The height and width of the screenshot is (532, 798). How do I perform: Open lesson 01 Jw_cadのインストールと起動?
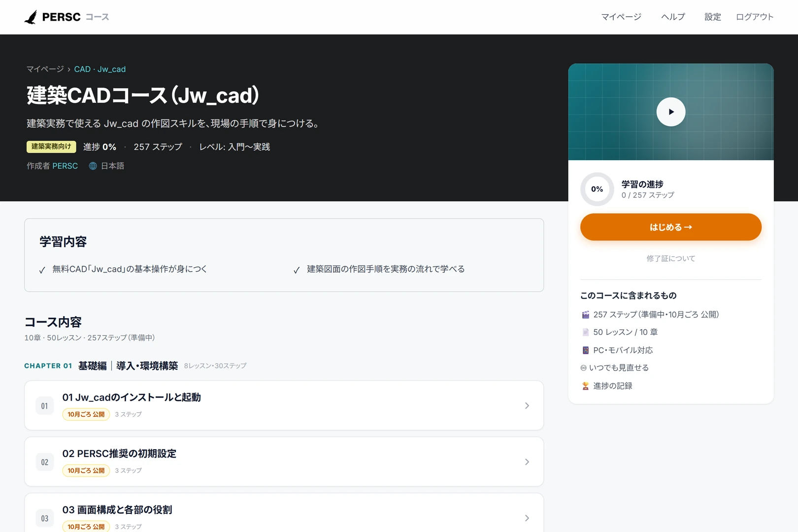pyautogui.click(x=284, y=405)
